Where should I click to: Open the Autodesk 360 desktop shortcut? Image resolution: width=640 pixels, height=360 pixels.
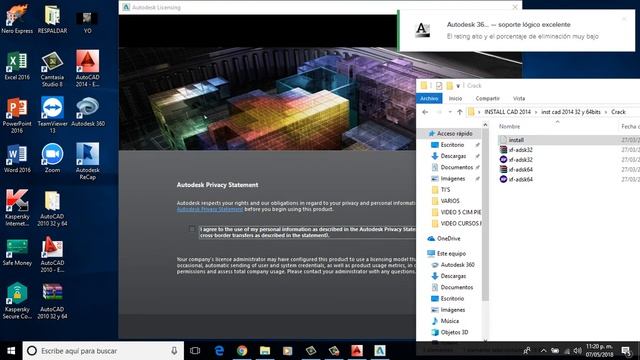pyautogui.click(x=88, y=112)
